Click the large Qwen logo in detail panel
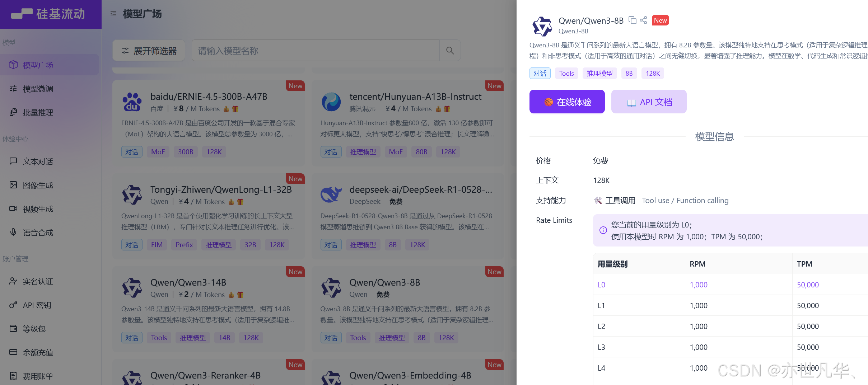Viewport: 868px width, 385px height. pyautogui.click(x=542, y=26)
